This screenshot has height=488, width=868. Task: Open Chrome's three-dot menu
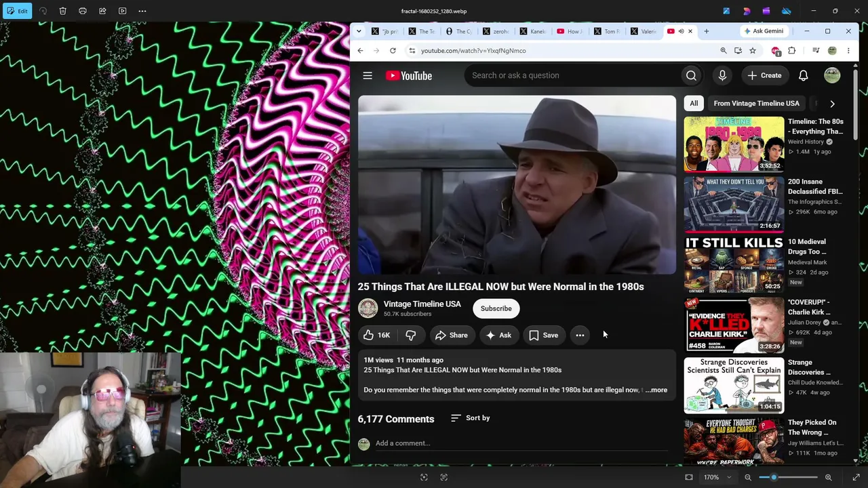(848, 51)
